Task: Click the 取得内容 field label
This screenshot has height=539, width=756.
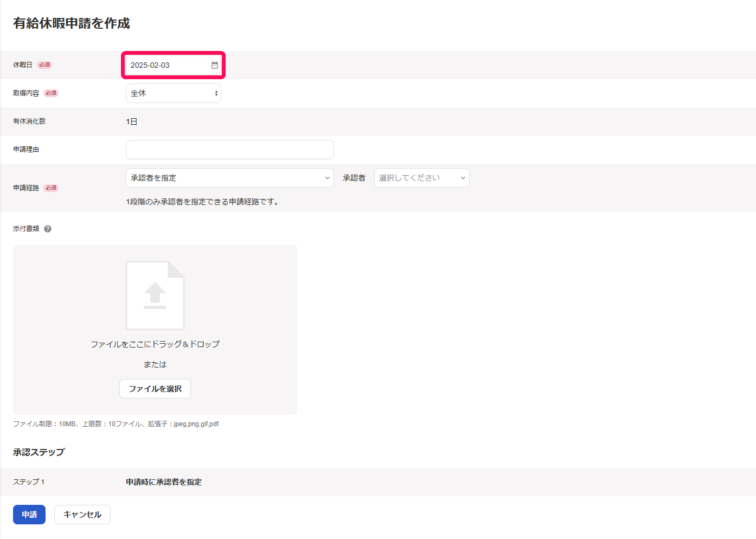Action: point(26,93)
